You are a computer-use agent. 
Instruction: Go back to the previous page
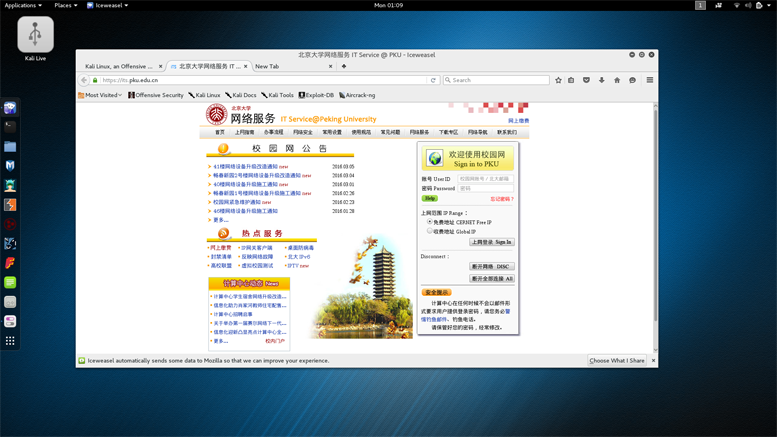(84, 80)
